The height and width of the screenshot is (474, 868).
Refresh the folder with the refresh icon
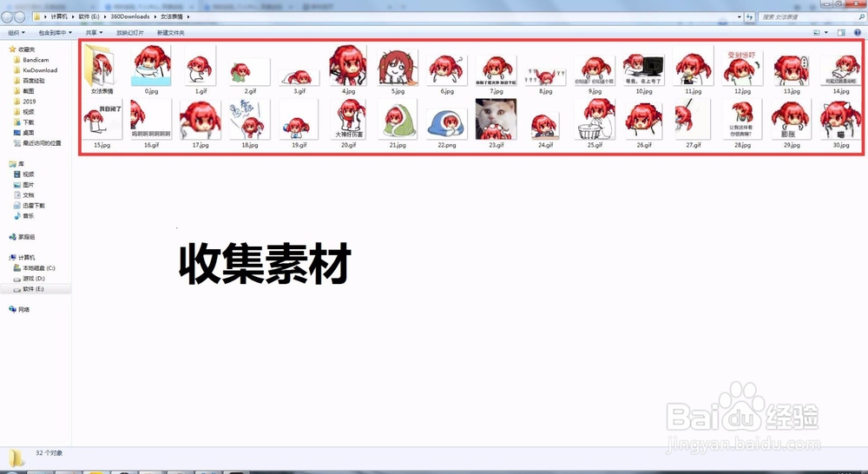click(750, 17)
